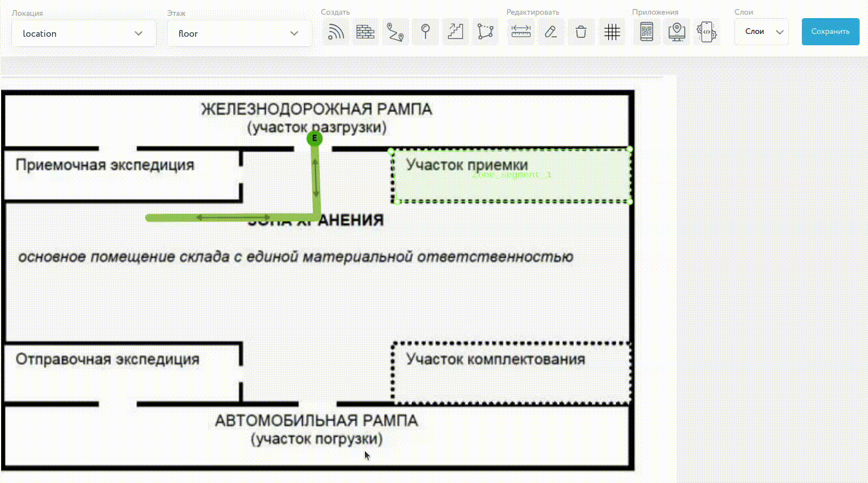Open the Локация location dropdown

[x=84, y=33]
